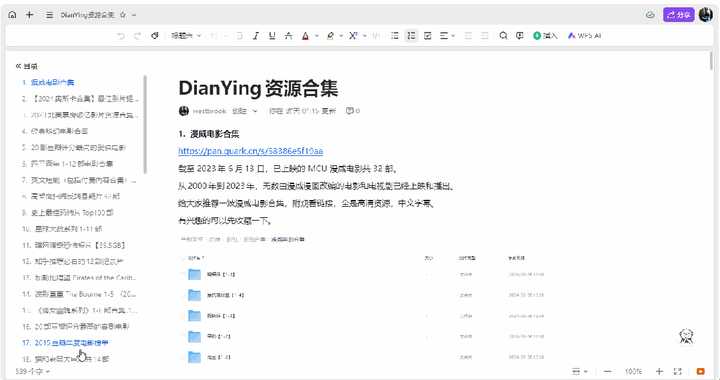
Task: Launch WPS AI assistant
Action: click(585, 35)
